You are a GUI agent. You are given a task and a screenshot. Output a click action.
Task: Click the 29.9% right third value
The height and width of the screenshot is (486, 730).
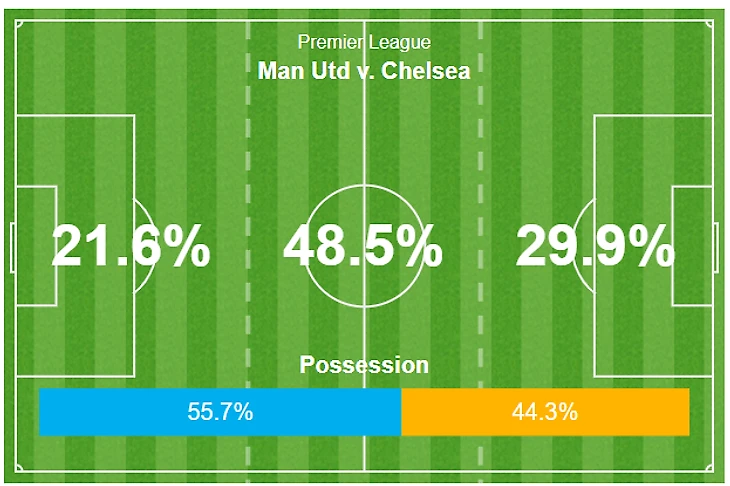(595, 246)
